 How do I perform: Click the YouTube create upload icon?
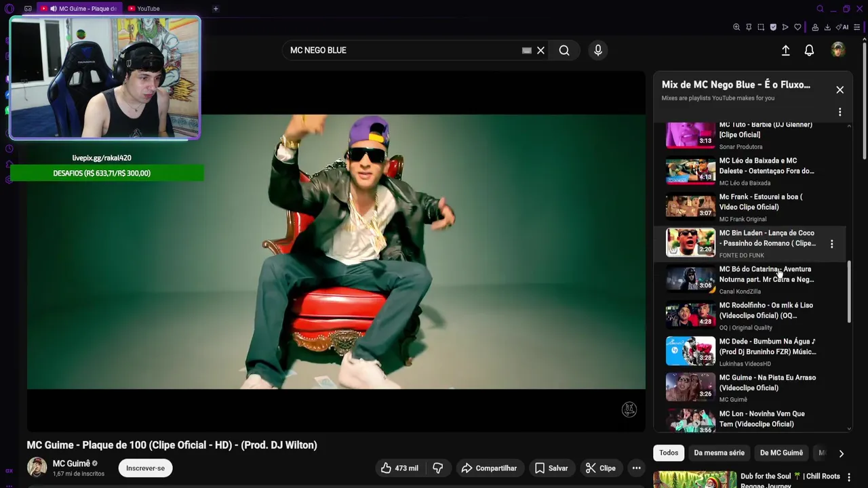(x=785, y=50)
